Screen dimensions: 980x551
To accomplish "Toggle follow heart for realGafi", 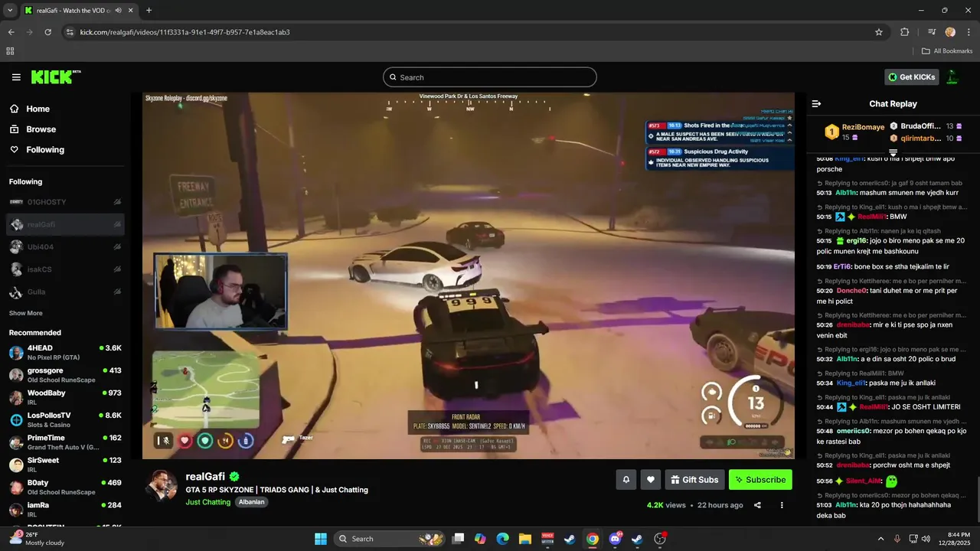I will coord(651,480).
